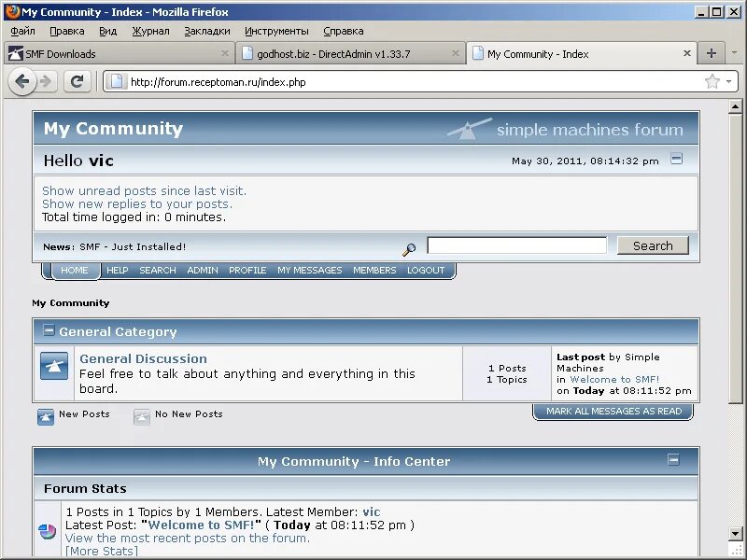
Task: Open the Файл menu
Action: (x=22, y=31)
